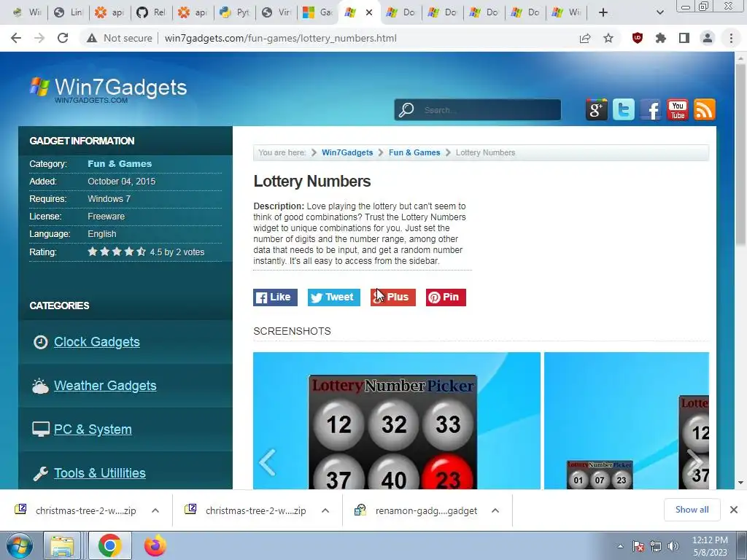The width and height of the screenshot is (747, 560).
Task: Toggle the browser side panel icon
Action: (684, 38)
